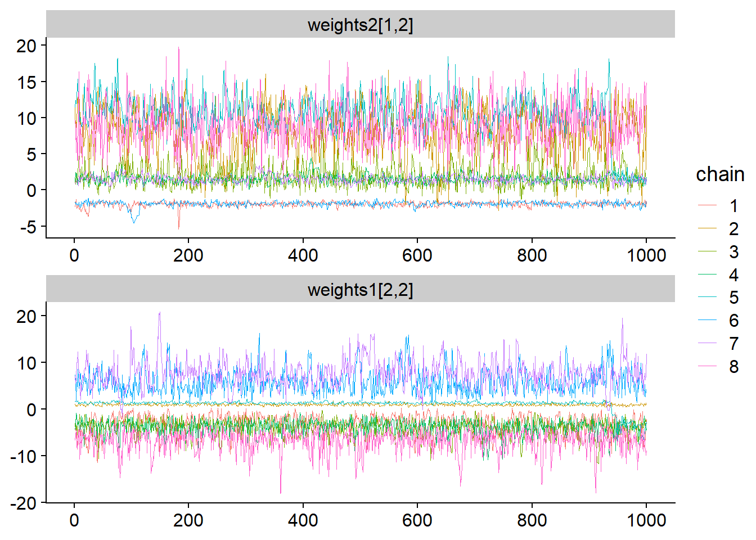Select chain 8 legend color line
Image resolution: width=756 pixels, height=540 pixels.
(x=708, y=366)
